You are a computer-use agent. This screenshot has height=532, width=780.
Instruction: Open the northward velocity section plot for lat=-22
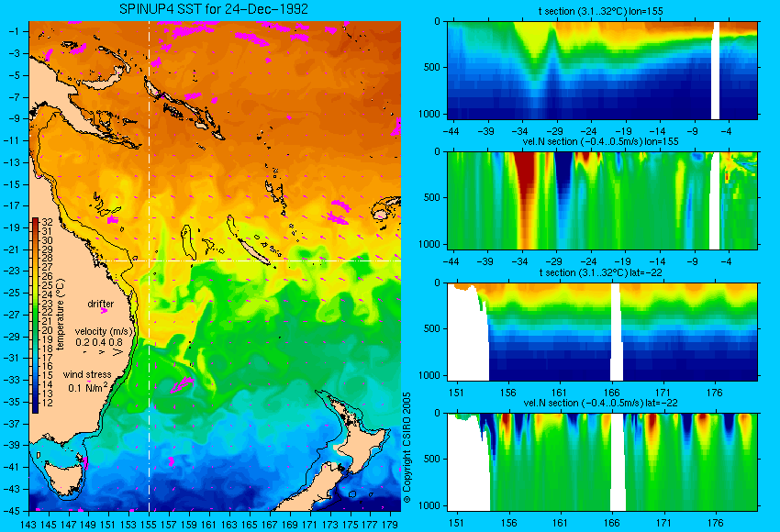(x=602, y=462)
